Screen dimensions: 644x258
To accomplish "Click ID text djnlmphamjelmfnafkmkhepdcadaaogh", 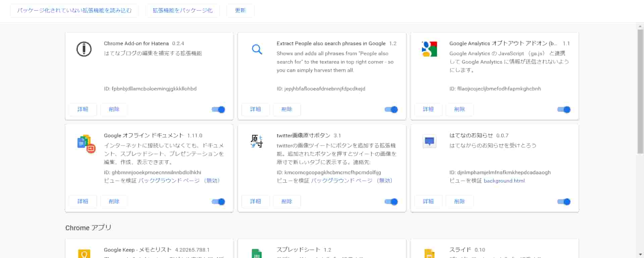I will click(504, 173).
